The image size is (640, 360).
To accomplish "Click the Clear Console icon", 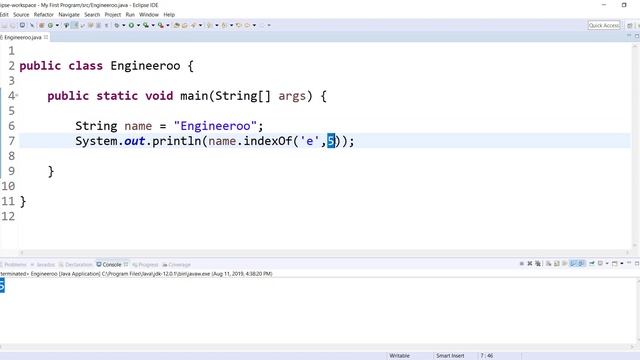I will point(548,264).
